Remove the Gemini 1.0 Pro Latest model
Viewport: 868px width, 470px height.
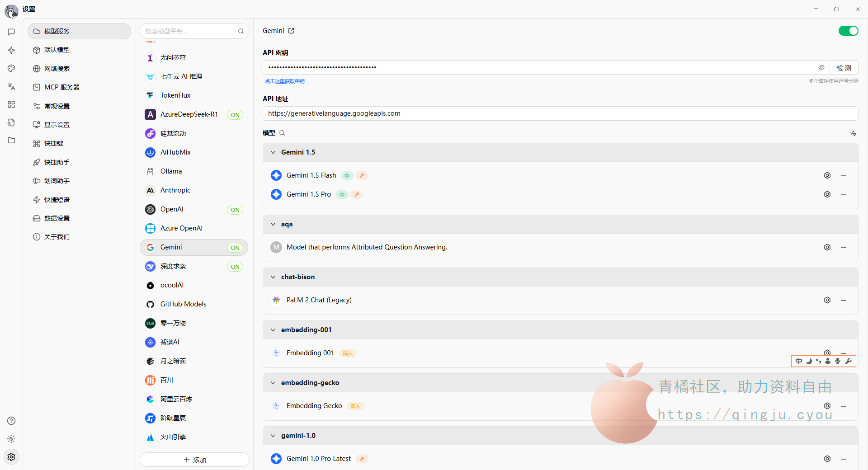point(844,459)
